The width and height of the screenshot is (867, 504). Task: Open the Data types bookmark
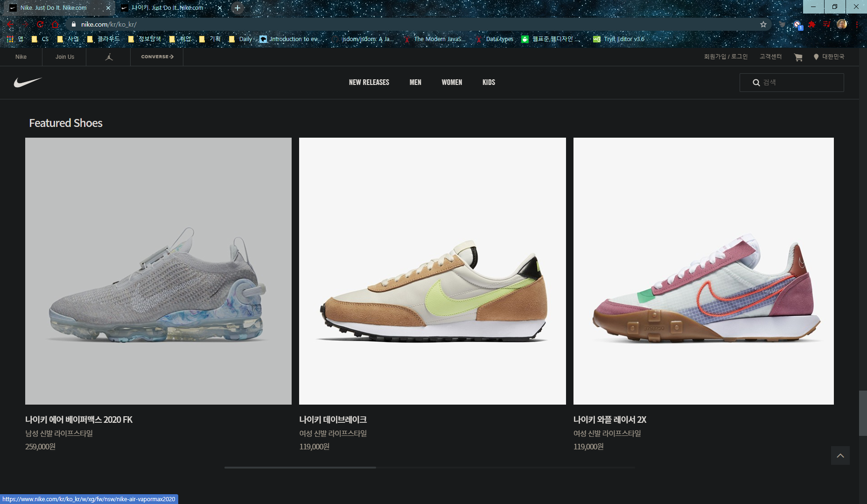[495, 39]
